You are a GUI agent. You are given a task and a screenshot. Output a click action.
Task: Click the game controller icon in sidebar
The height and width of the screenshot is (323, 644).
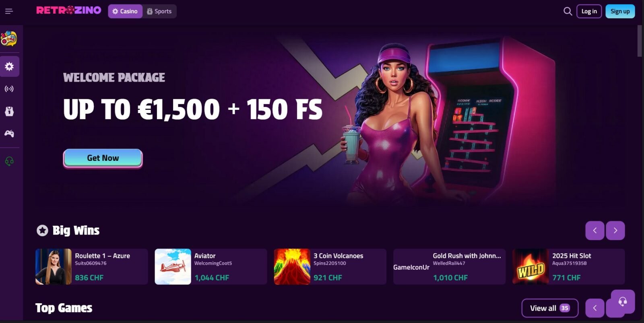coord(9,134)
